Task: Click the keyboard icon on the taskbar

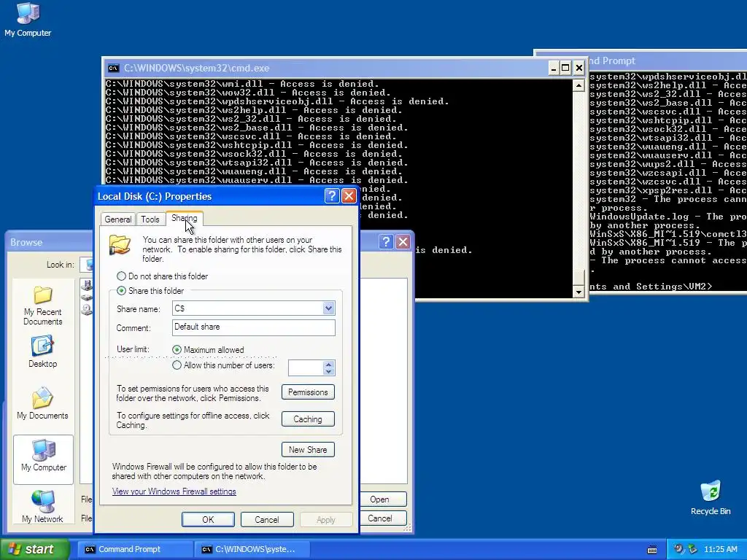Action: 652,550
